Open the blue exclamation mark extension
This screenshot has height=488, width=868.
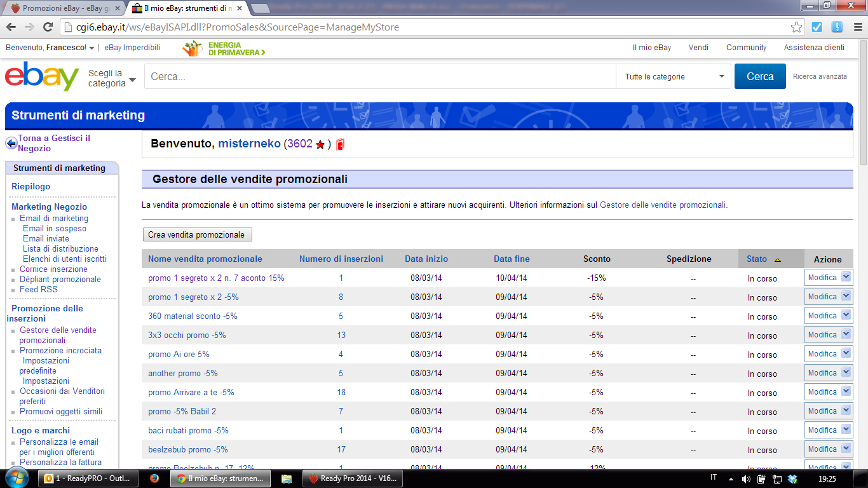click(837, 27)
